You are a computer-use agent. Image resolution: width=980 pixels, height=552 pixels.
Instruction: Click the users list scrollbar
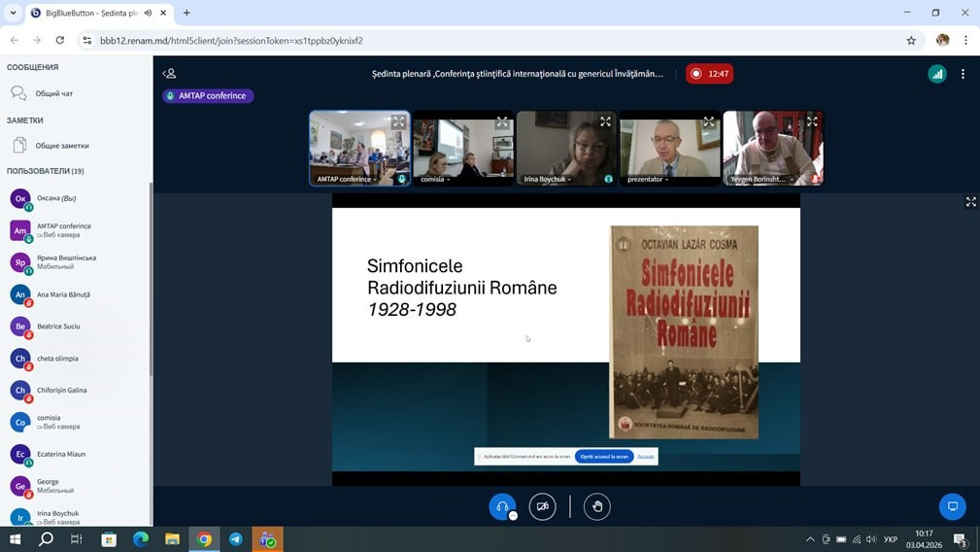click(150, 282)
